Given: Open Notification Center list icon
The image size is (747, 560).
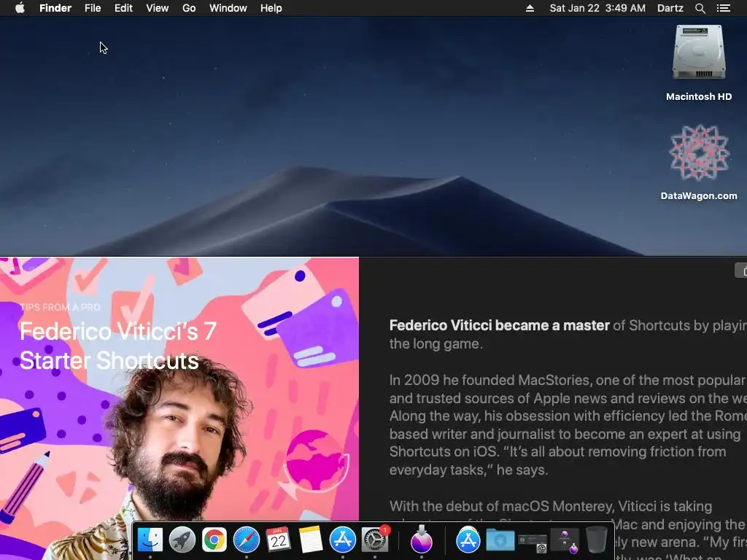Looking at the screenshot, I should tap(723, 8).
